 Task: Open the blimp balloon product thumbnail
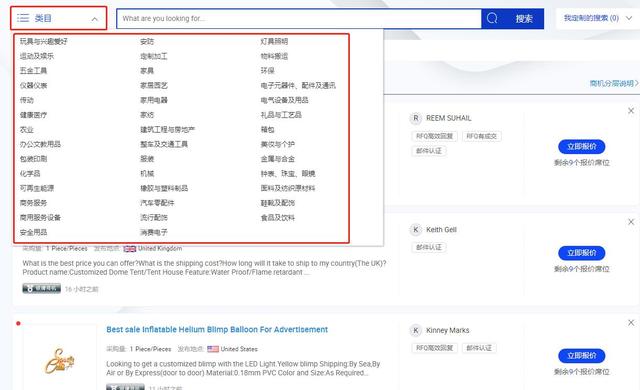(60, 361)
